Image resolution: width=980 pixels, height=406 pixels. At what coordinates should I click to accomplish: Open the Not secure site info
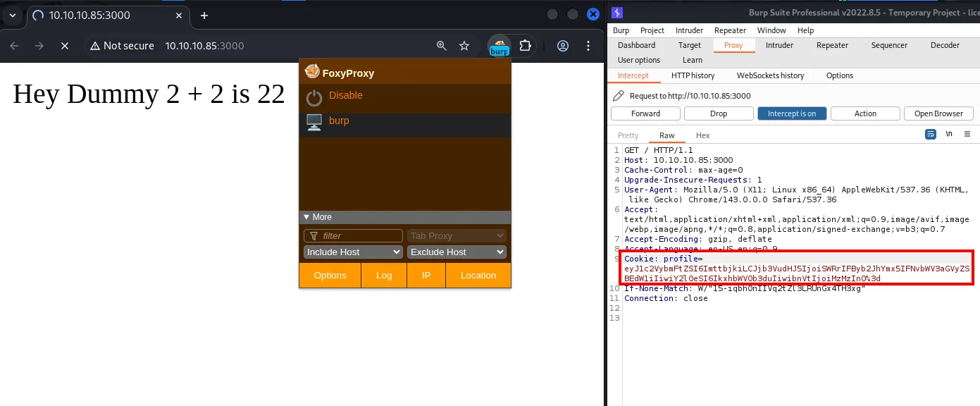[121, 46]
